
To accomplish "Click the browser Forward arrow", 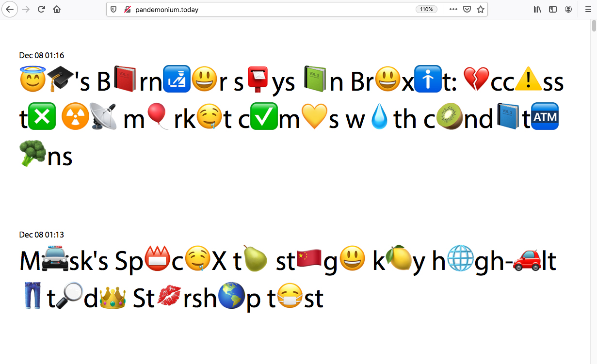I will [26, 9].
